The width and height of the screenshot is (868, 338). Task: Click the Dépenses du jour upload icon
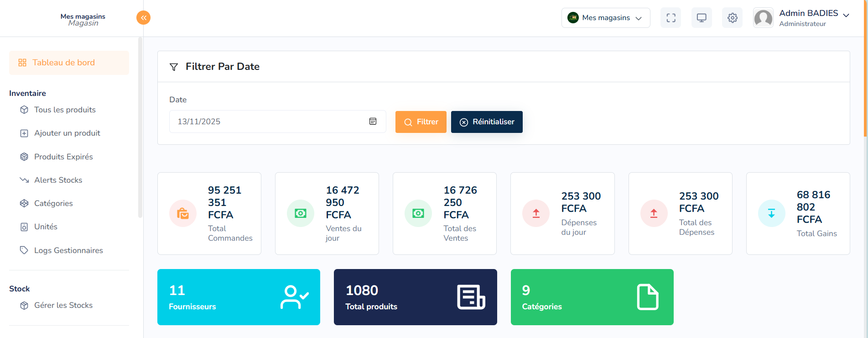click(536, 213)
